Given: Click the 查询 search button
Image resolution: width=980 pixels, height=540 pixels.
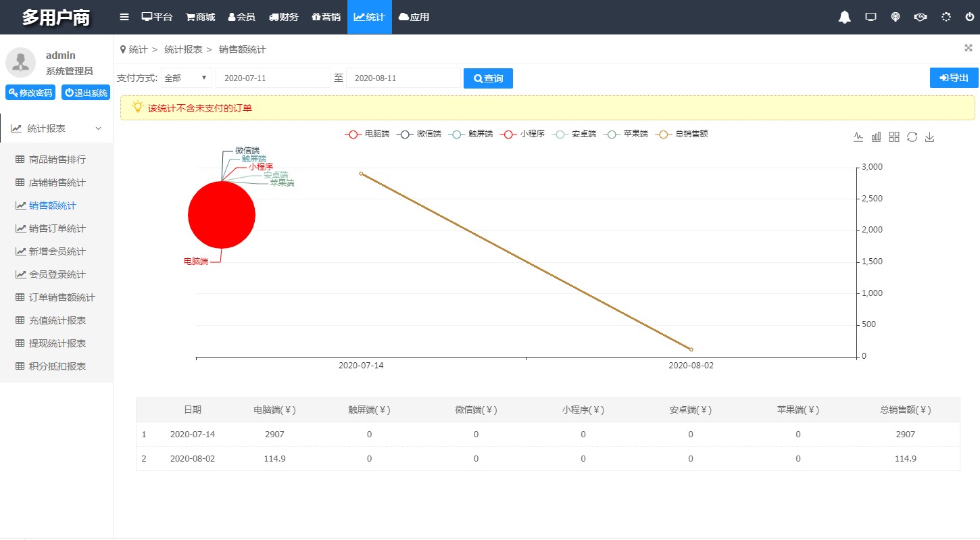Looking at the screenshot, I should click(488, 78).
